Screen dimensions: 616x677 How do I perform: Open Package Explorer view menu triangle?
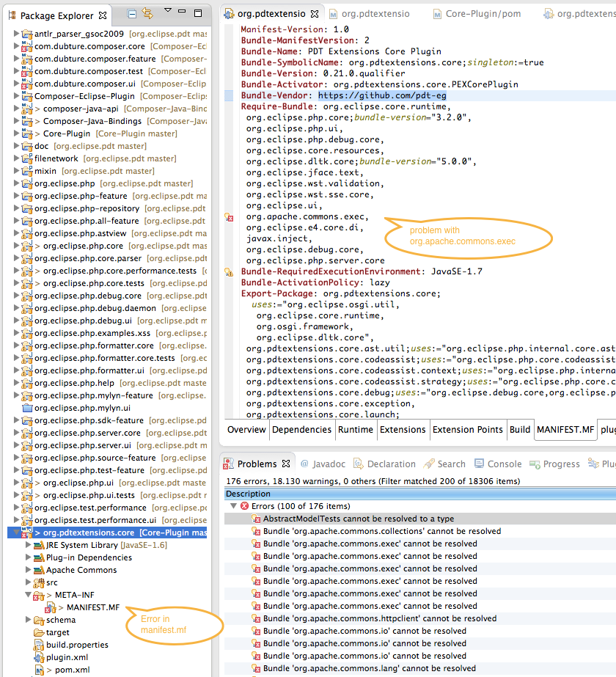[168, 10]
